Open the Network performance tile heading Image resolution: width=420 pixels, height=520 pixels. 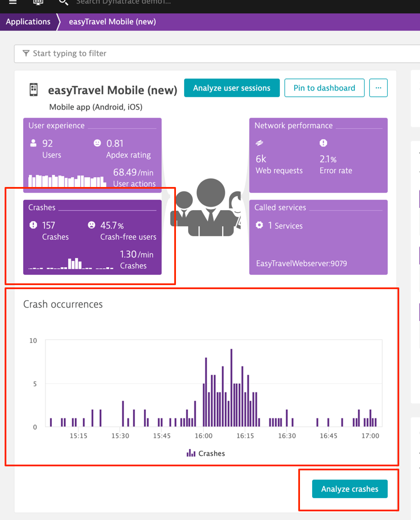pos(294,126)
